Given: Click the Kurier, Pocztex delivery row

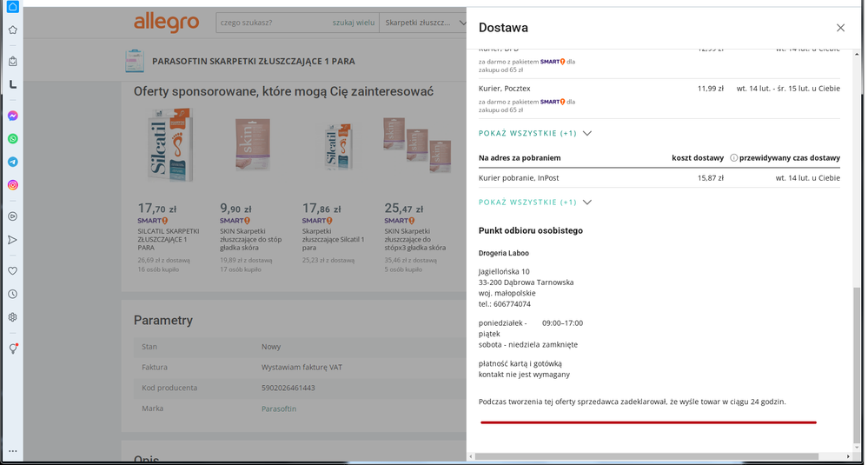Looking at the screenshot, I should click(x=659, y=98).
